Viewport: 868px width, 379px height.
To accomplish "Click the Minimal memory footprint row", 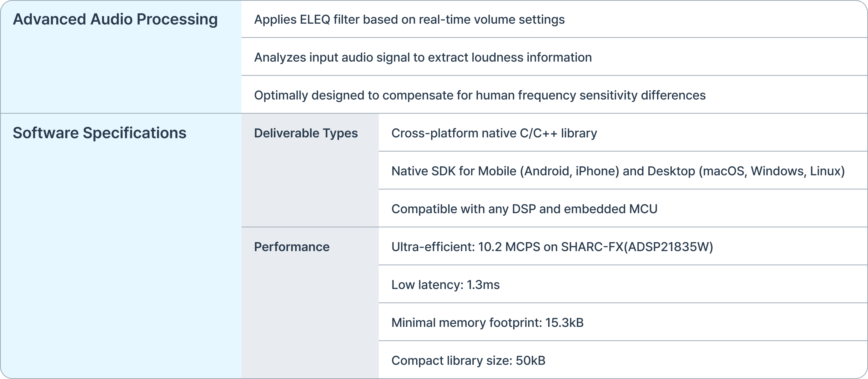I will (487, 323).
